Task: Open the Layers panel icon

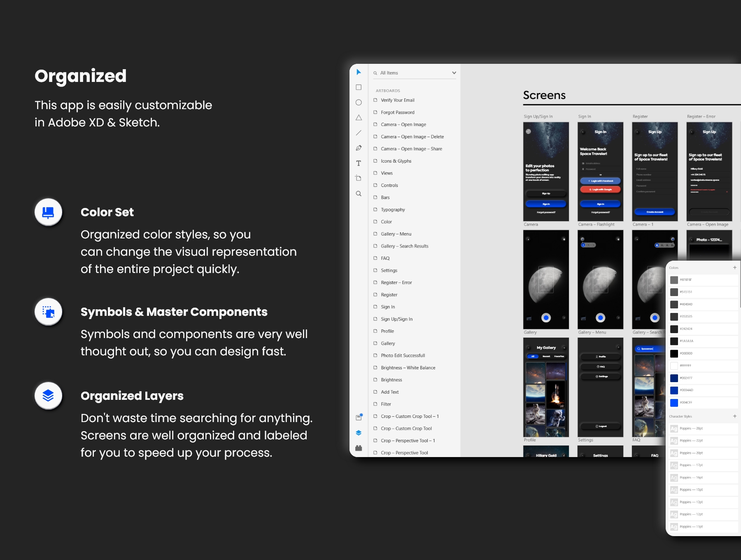Action: [359, 433]
